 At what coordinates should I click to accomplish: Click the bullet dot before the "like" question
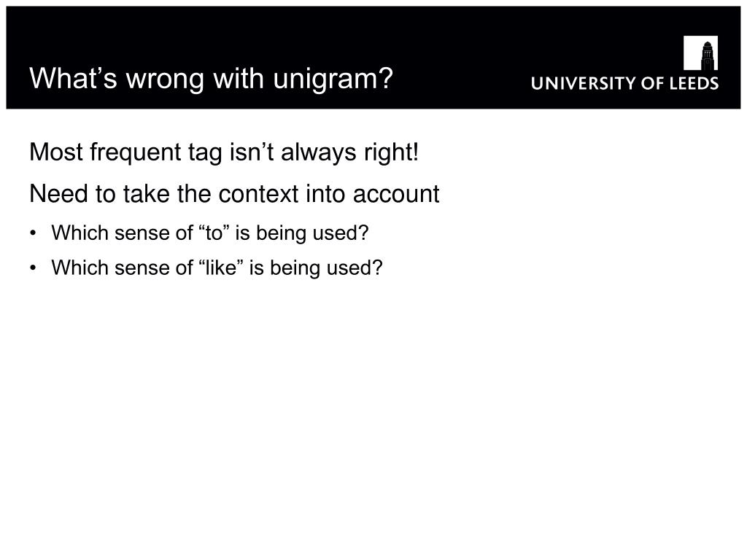[x=33, y=268]
